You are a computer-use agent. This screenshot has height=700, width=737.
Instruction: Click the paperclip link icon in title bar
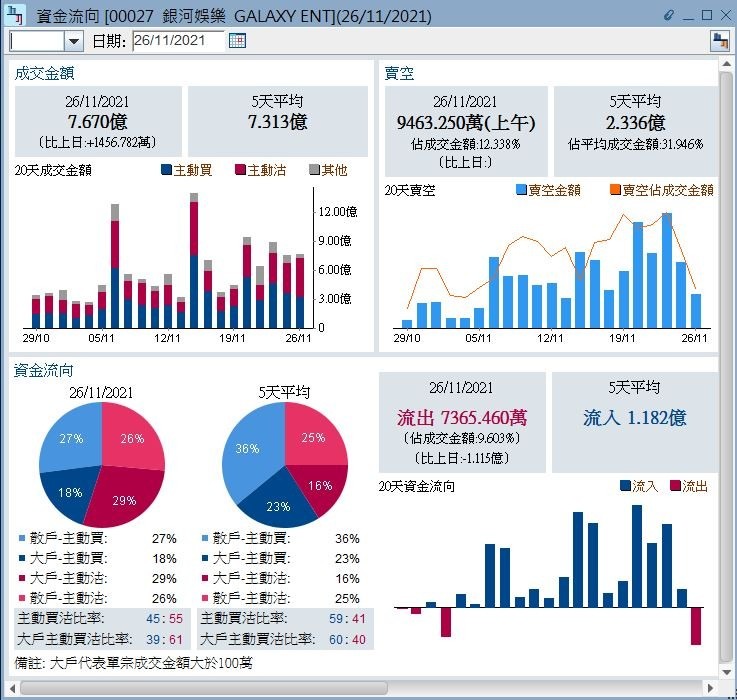tap(669, 15)
